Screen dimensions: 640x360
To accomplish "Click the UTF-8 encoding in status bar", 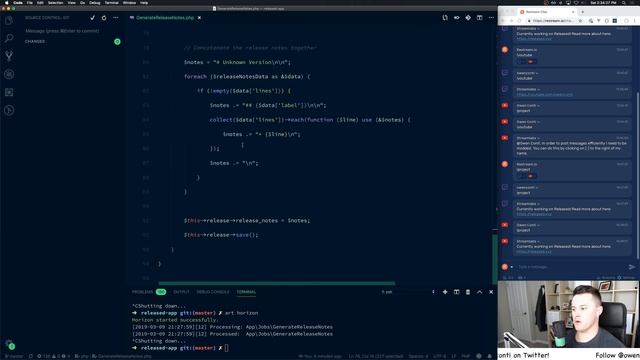I will click(439, 356).
